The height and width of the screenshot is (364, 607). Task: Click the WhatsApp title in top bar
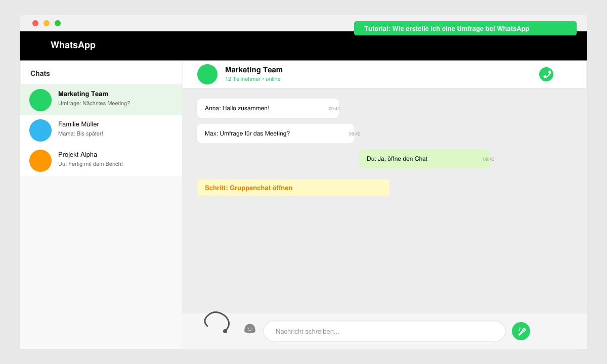pyautogui.click(x=73, y=45)
